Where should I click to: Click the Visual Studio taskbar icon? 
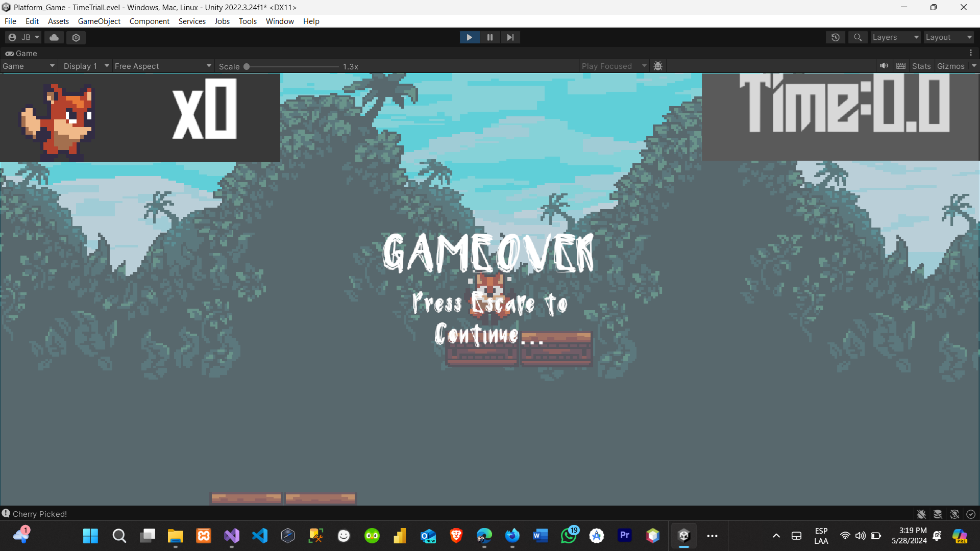232,536
